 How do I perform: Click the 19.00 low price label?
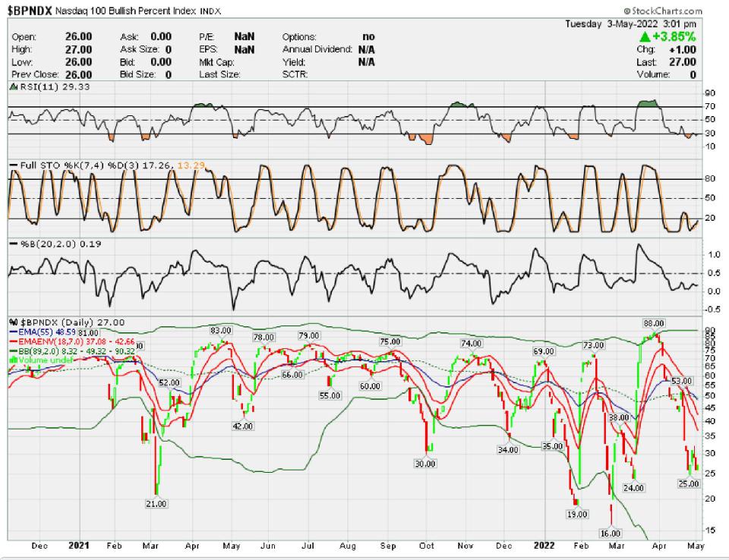coord(577,514)
